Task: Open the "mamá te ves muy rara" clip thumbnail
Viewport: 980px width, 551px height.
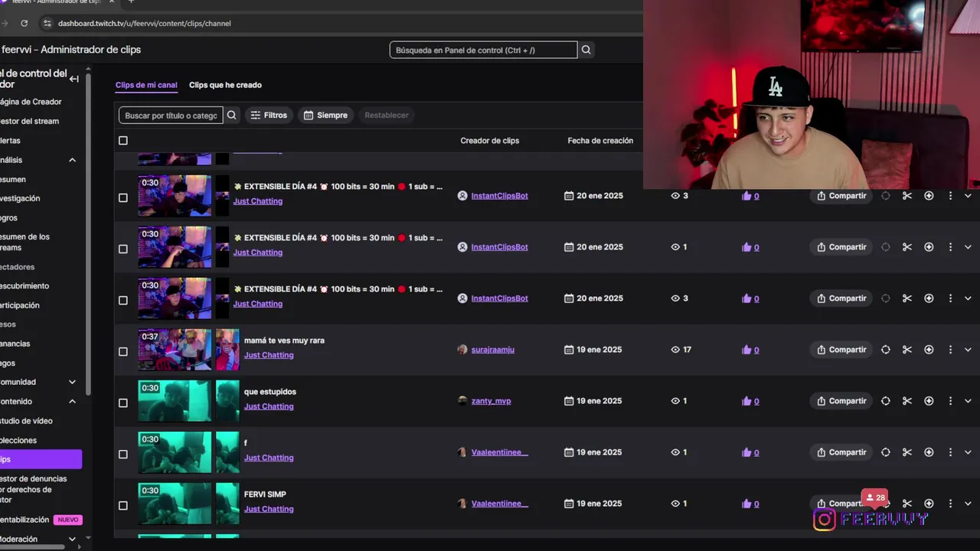Action: [x=175, y=350]
